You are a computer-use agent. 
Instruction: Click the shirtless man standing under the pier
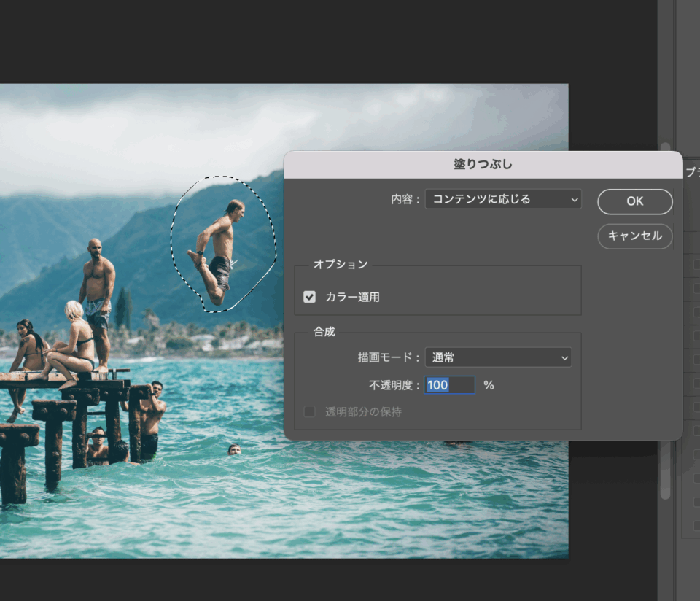click(152, 419)
